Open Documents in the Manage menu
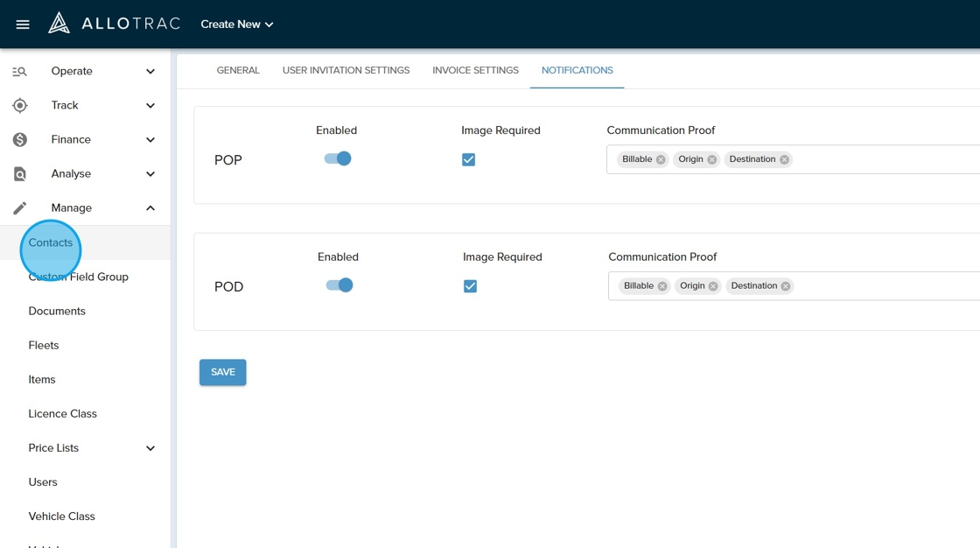 click(x=57, y=312)
